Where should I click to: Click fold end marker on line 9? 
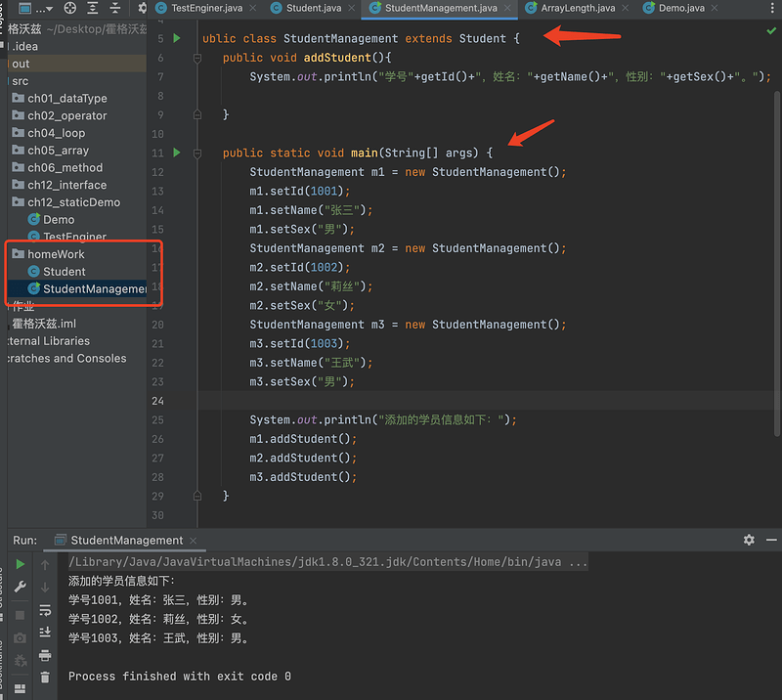pyautogui.click(x=197, y=114)
